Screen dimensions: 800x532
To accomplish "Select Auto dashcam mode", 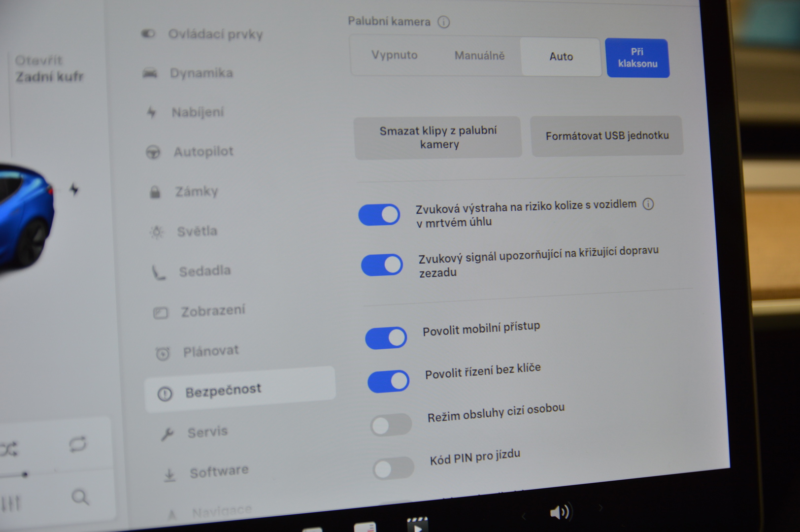I will pyautogui.click(x=561, y=57).
